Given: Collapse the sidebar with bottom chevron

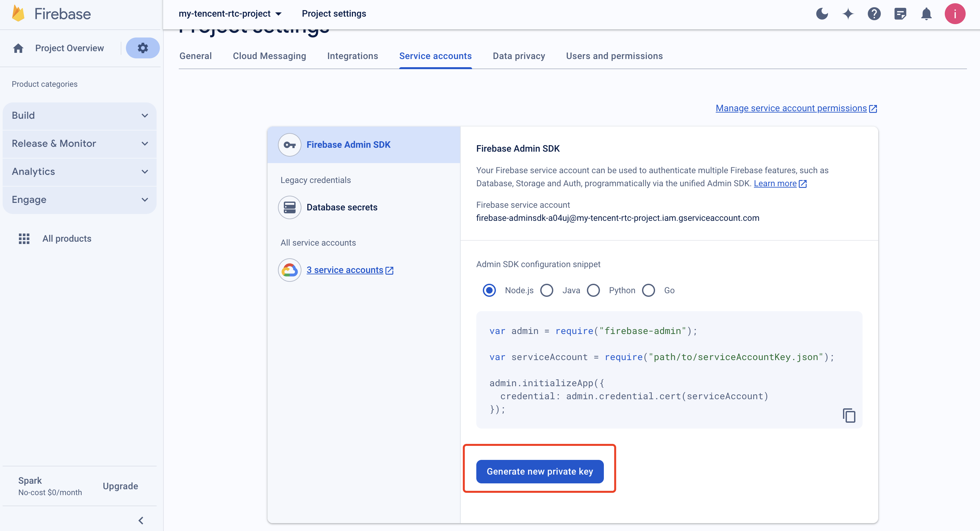Looking at the screenshot, I should pyautogui.click(x=141, y=520).
